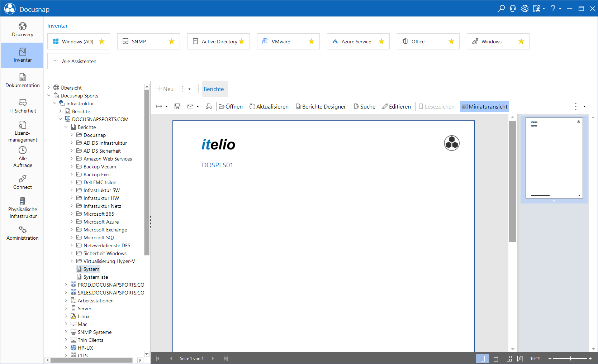
Task: Select the page 1 thumbnail
Action: (x=554, y=158)
